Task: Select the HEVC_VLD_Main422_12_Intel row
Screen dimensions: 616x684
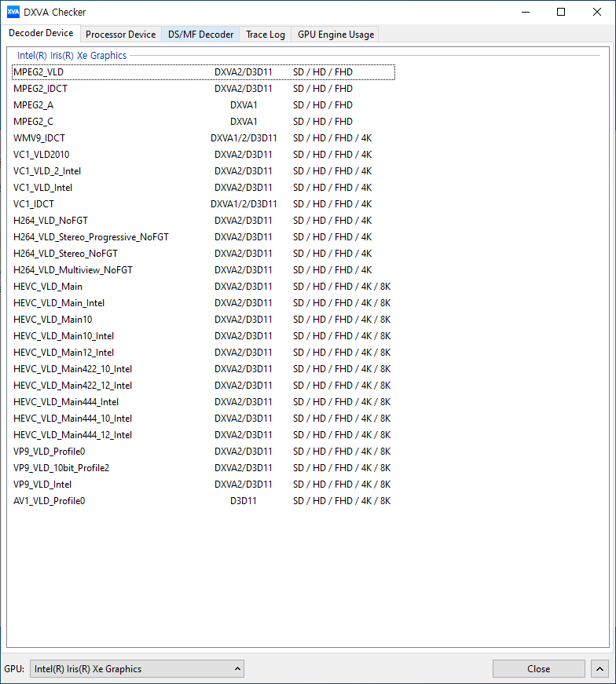Action: click(x=203, y=386)
